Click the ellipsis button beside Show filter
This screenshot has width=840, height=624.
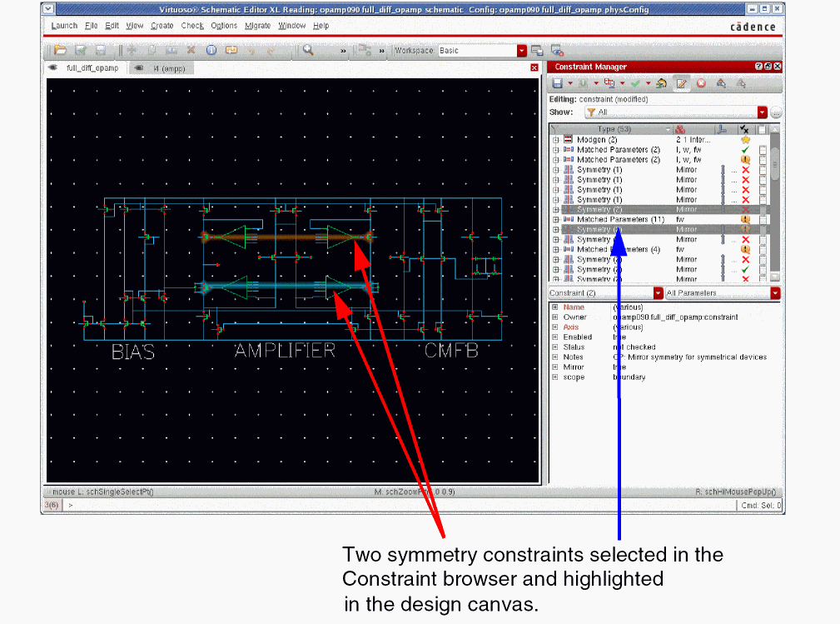(776, 112)
